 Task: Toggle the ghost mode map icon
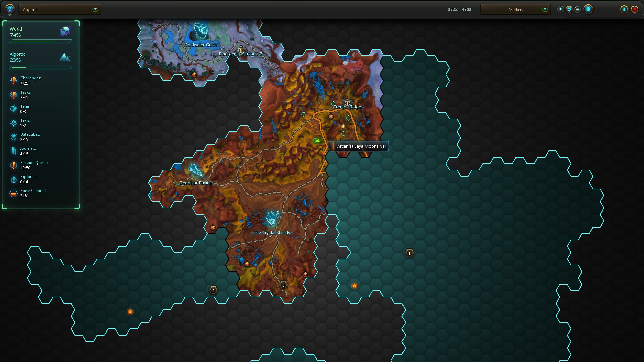click(x=588, y=9)
